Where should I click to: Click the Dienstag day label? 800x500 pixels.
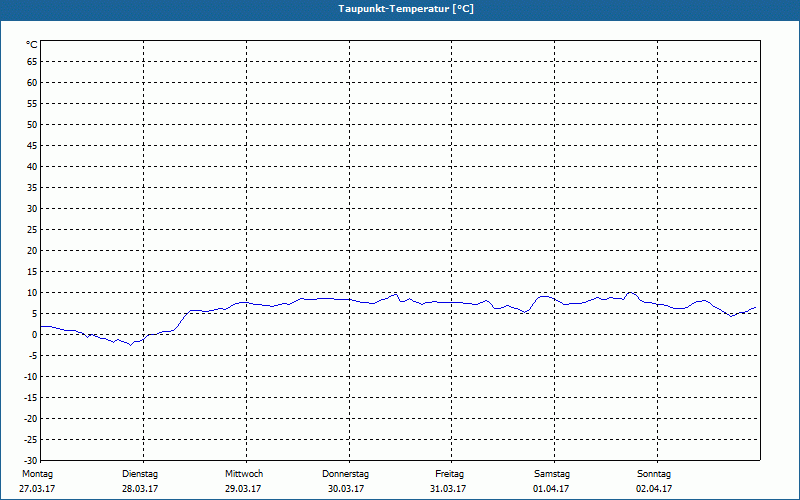pyautogui.click(x=140, y=474)
